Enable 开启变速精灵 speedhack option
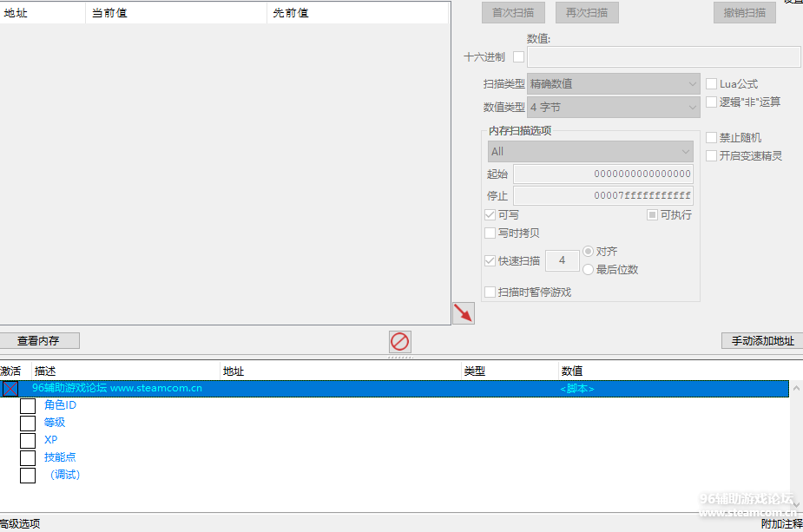 712,156
